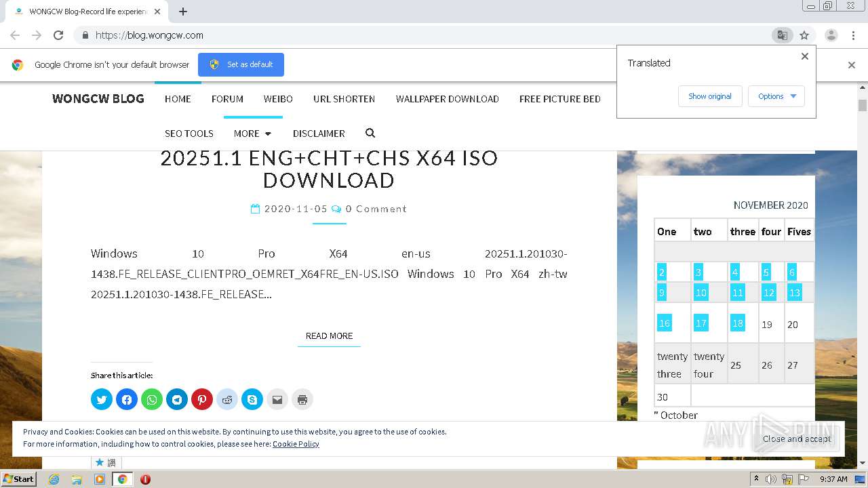Click the red Opera icon in taskbar
The image size is (868, 488).
click(145, 479)
